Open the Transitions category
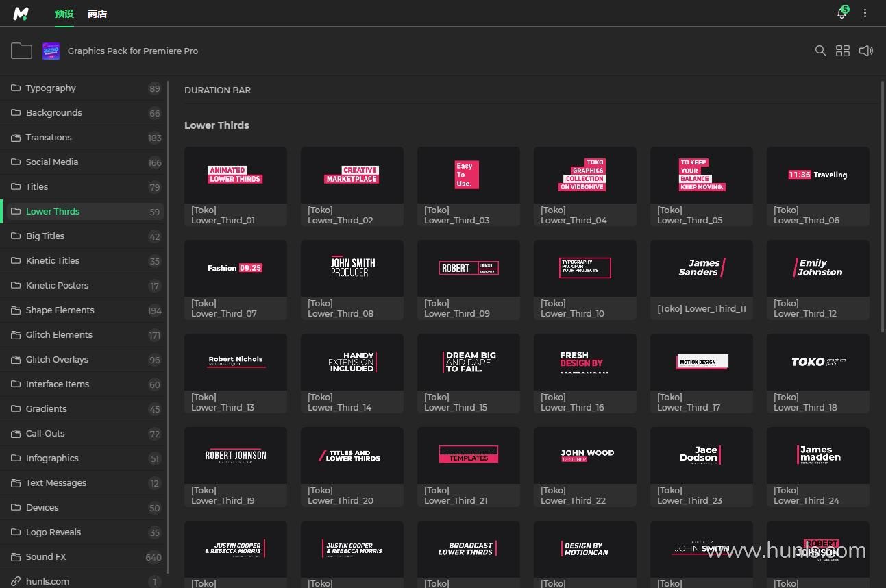This screenshot has width=886, height=588. coord(82,137)
